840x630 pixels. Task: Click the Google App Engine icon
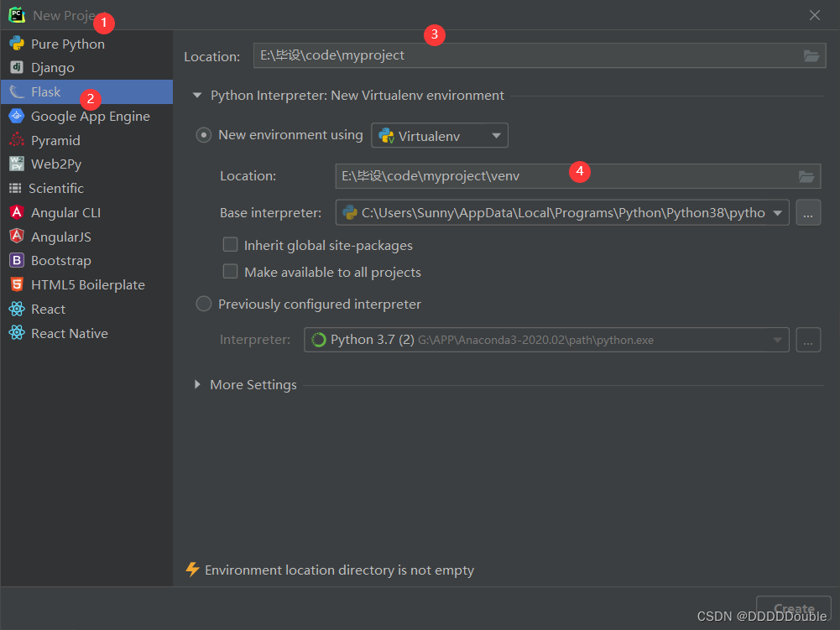pyautogui.click(x=17, y=116)
